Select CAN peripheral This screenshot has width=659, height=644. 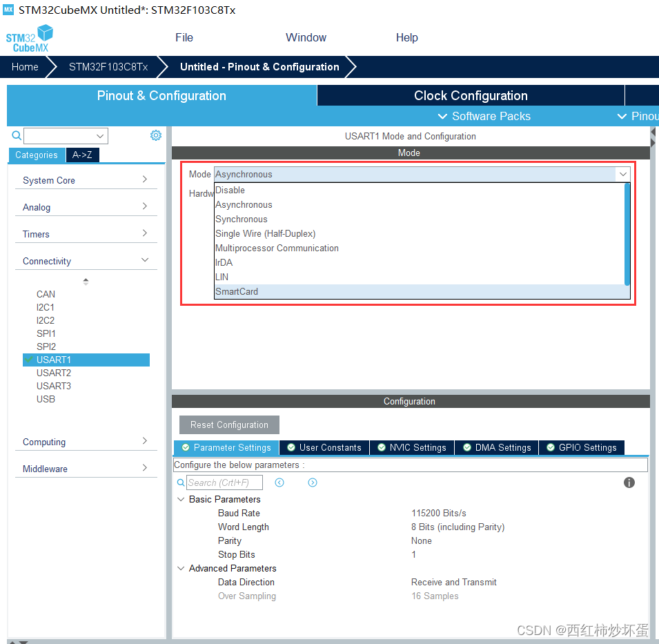point(46,294)
